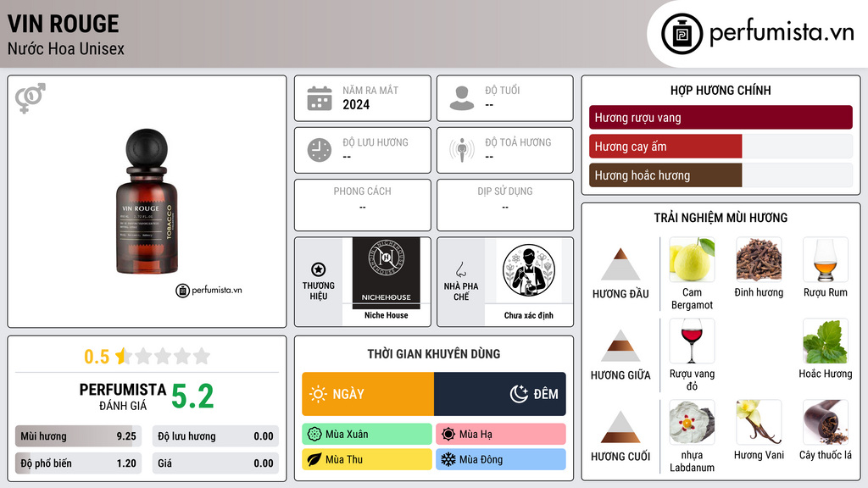Click the leaf icon in Mùa Thu
Viewport: 868px width, 488px height.
pyautogui.click(x=314, y=459)
